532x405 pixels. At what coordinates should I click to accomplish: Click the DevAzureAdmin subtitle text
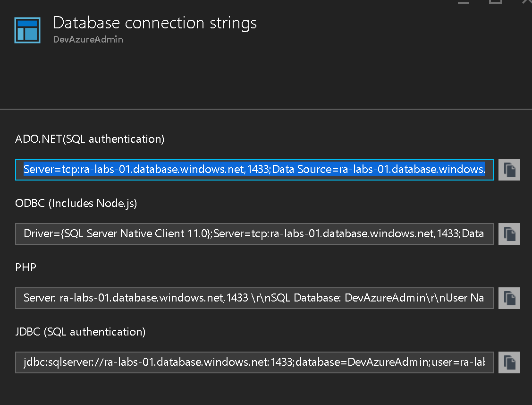click(x=88, y=40)
